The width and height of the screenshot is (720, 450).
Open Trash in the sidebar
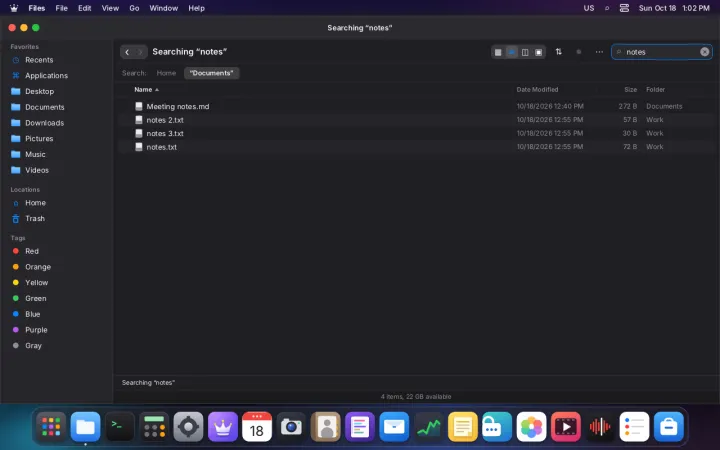(x=56, y=219)
